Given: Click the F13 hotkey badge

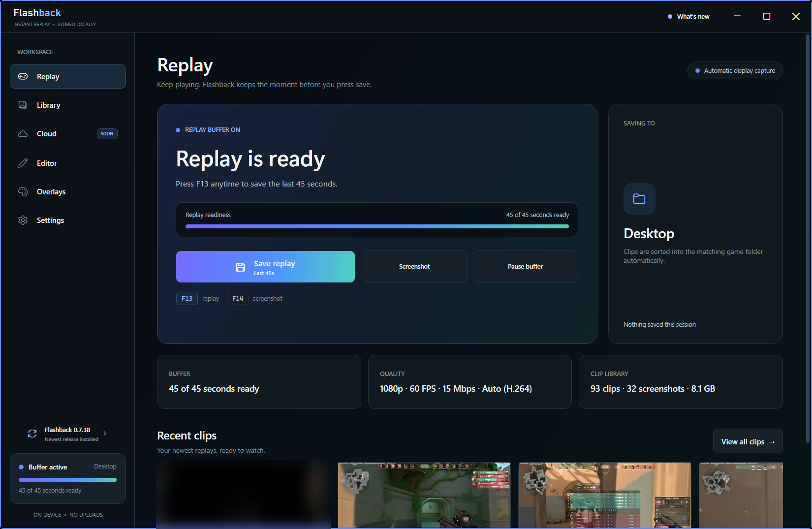Looking at the screenshot, I should [187, 299].
